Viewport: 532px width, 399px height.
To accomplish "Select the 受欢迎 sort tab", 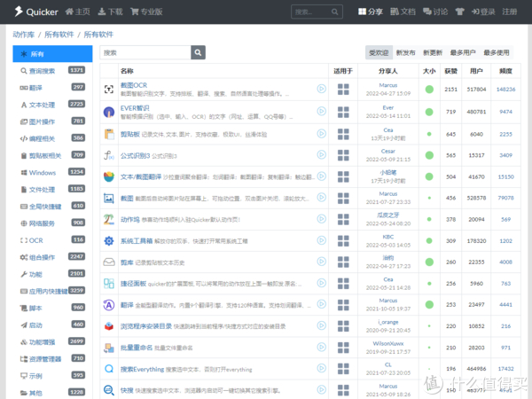I will tap(379, 52).
